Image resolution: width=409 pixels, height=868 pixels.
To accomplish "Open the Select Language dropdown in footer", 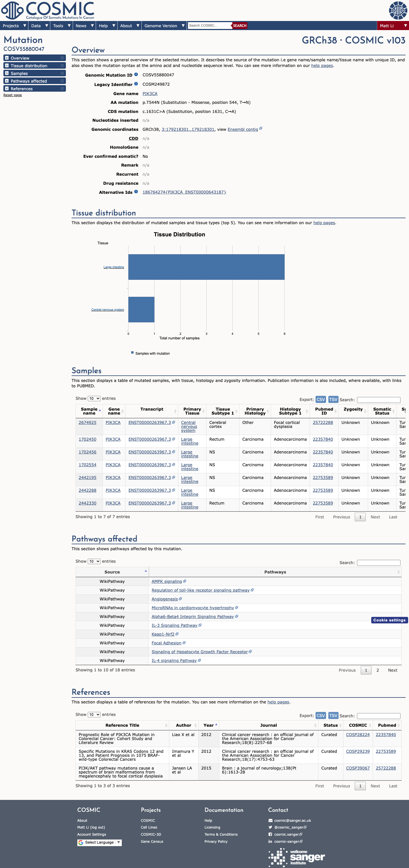I will (99, 842).
